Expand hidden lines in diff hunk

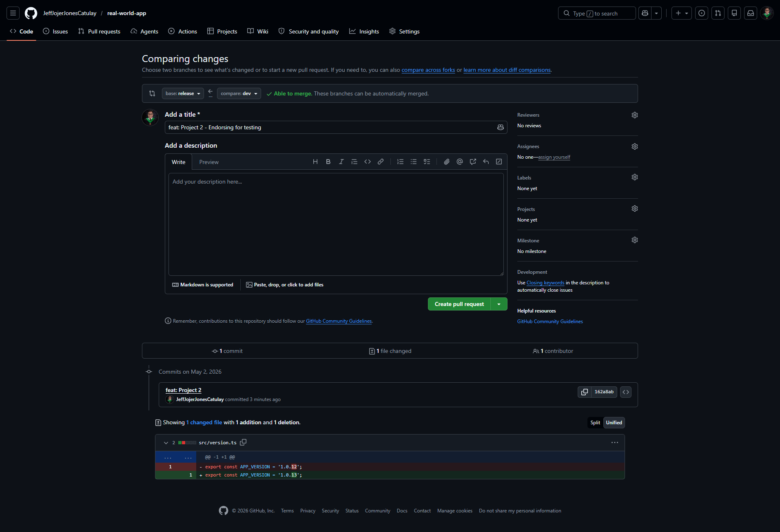176,457
